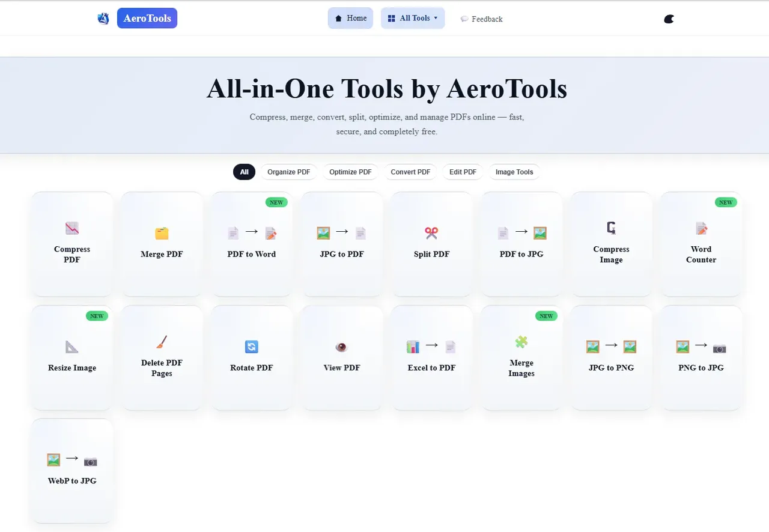769x532 pixels.
Task: Expand the All Tools dropdown menu
Action: (413, 18)
